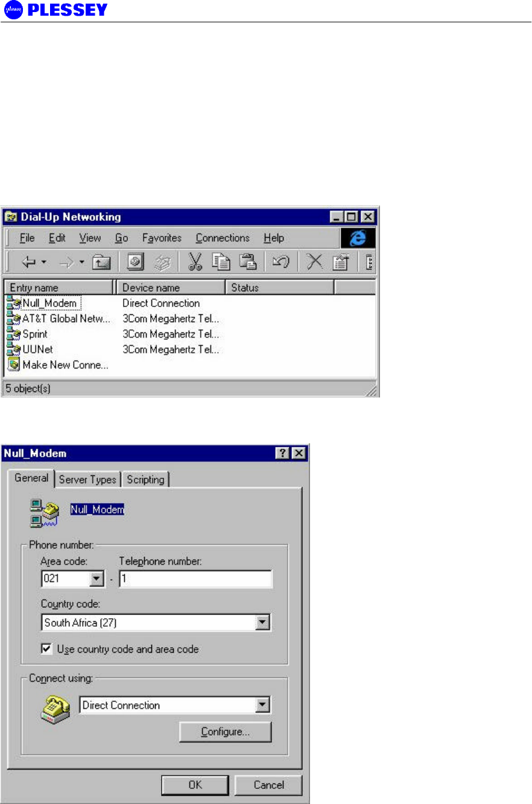The image size is (532, 804).
Task: Click the dialog's question mark help button
Action: coord(283,454)
